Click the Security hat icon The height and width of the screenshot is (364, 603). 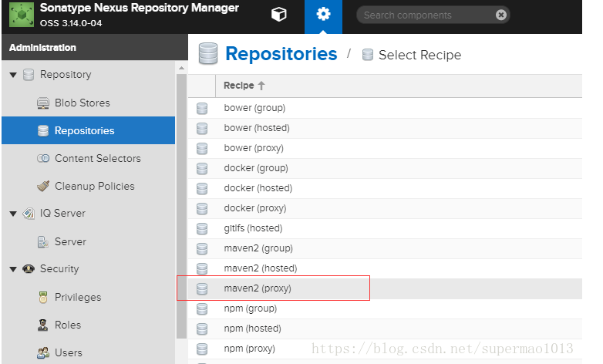point(29,268)
